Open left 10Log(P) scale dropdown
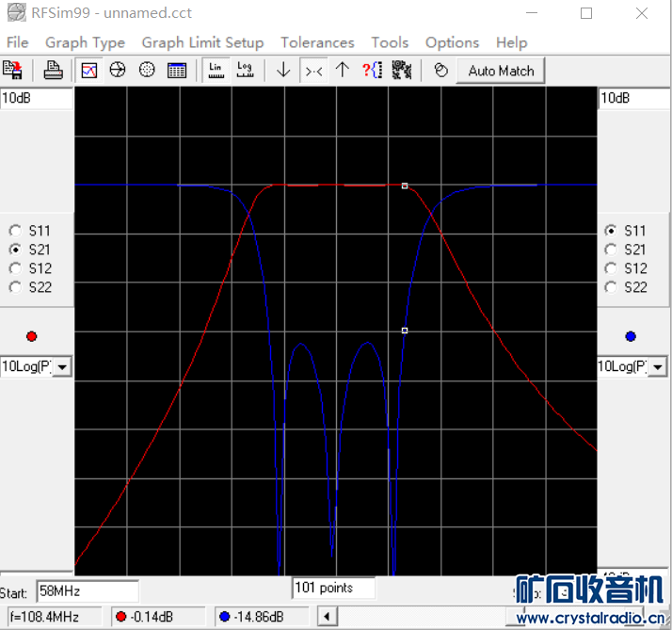This screenshot has height=630, width=672. click(x=61, y=367)
